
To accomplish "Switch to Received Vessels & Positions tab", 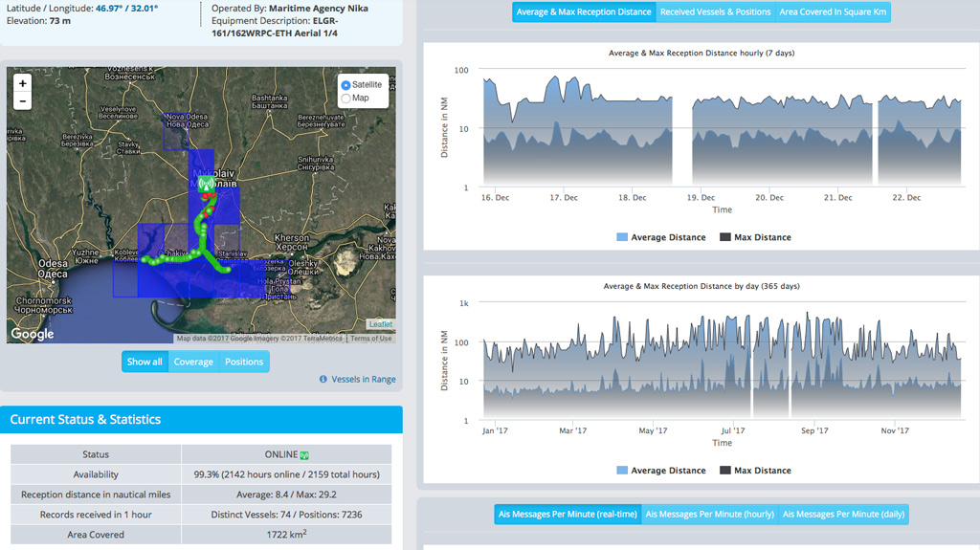I will (716, 11).
